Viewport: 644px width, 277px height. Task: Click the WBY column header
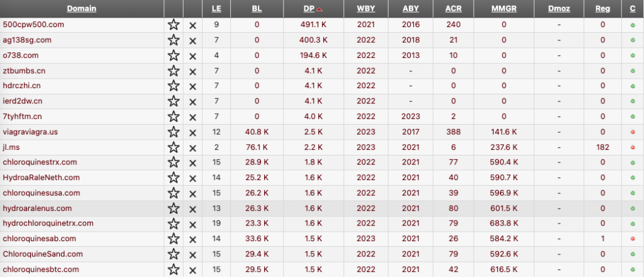pos(366,9)
